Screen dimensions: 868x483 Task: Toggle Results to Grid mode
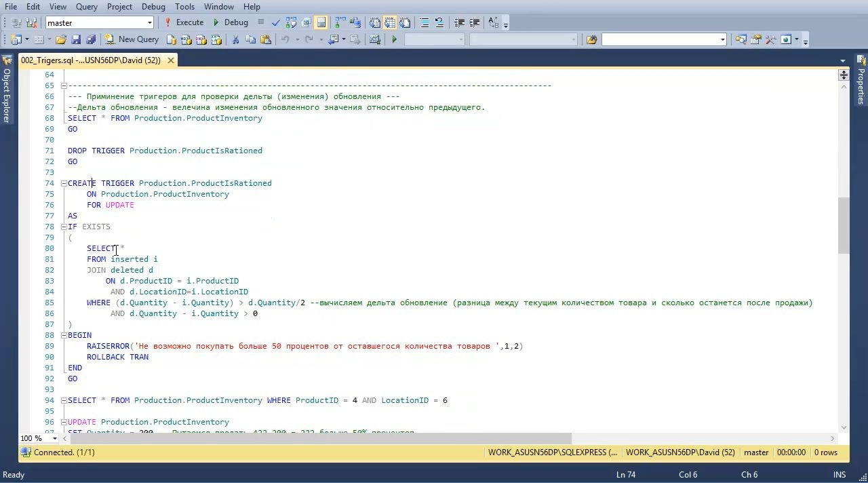pos(390,23)
